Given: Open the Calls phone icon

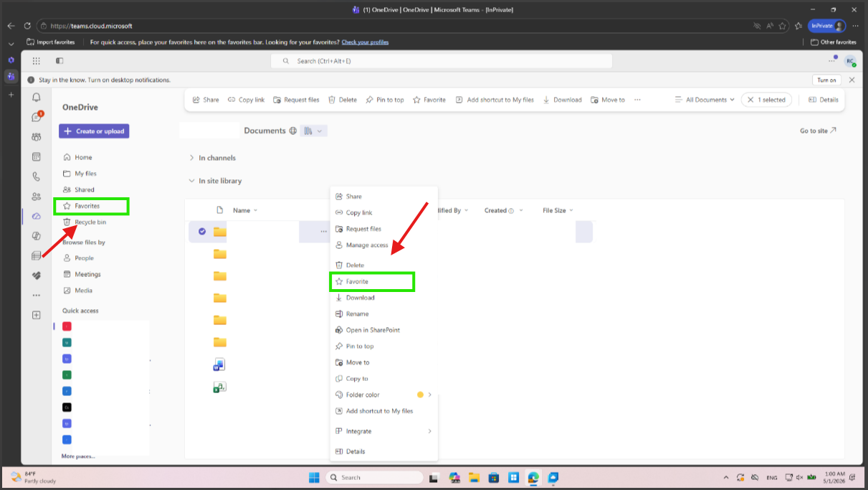Looking at the screenshot, I should 37,176.
